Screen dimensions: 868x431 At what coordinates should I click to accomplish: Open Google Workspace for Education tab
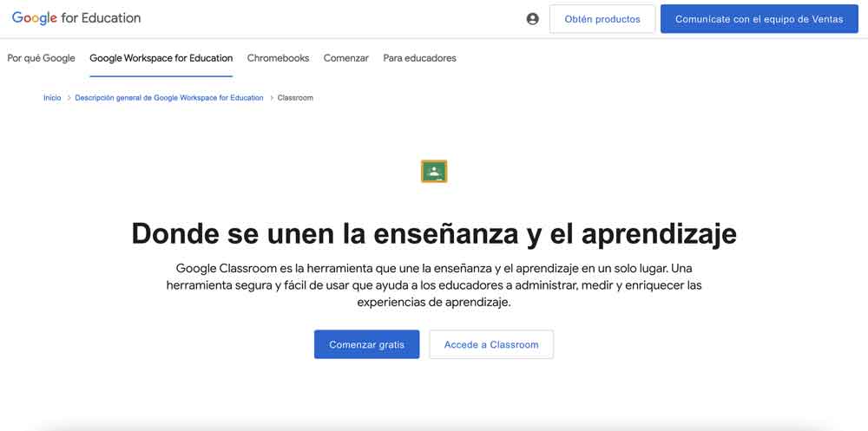(161, 58)
